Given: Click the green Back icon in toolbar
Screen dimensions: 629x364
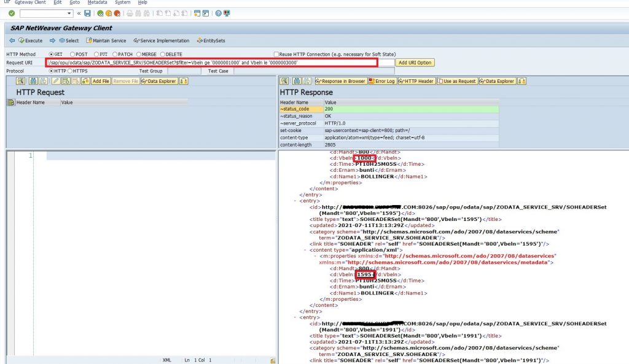Looking at the screenshot, I should pyautogui.click(x=100, y=14).
